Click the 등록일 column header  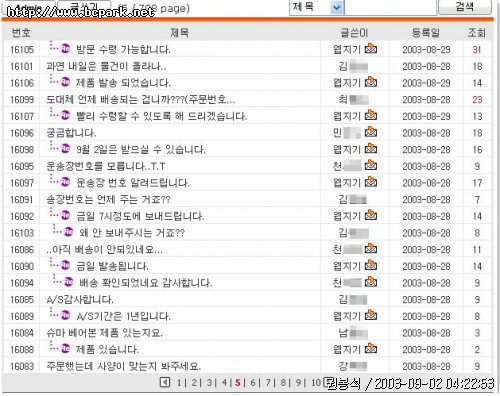426,33
